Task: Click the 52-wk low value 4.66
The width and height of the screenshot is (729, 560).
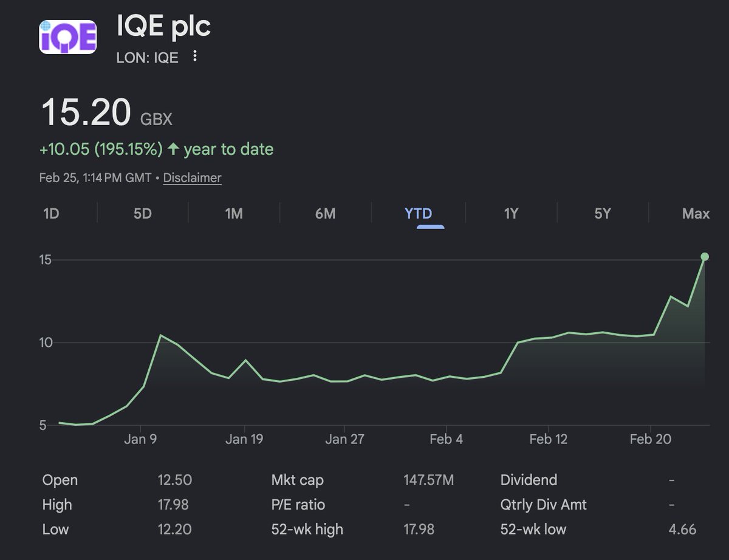Action: click(682, 529)
